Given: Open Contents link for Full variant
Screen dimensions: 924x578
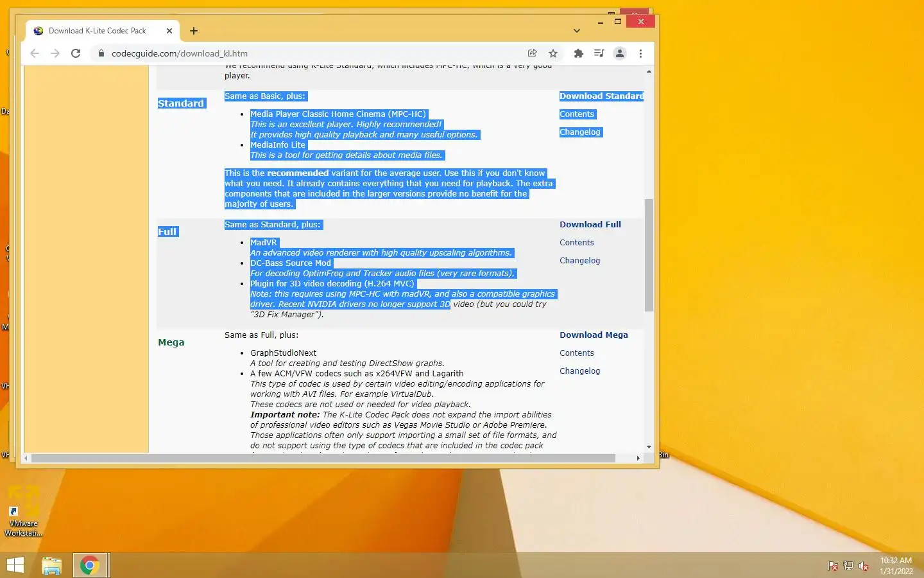Looking at the screenshot, I should click(577, 243).
